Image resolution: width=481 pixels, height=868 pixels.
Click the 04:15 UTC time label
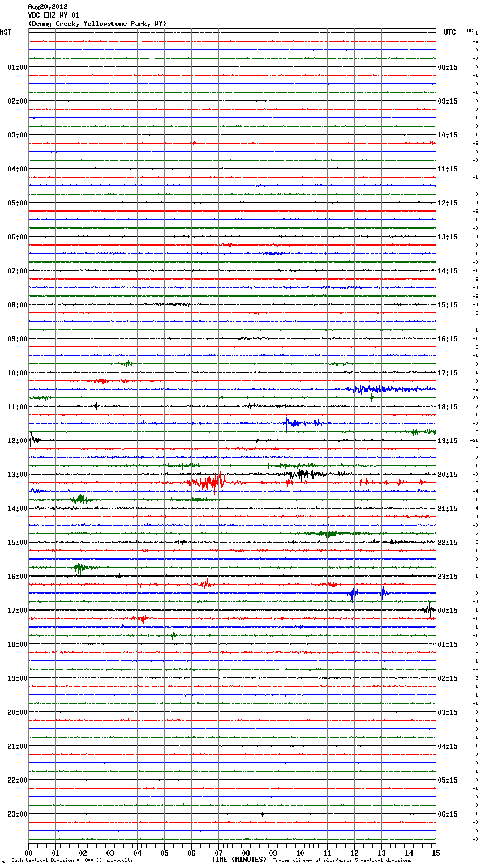coord(448,746)
